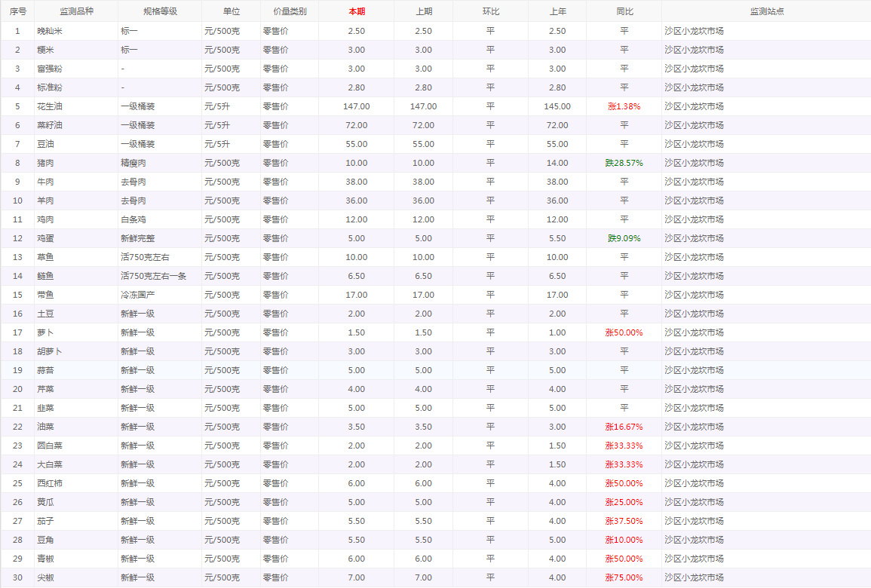Screen dimensions: 871x588
Task: Click the 白条鸡 specification cell
Action: pos(133,219)
